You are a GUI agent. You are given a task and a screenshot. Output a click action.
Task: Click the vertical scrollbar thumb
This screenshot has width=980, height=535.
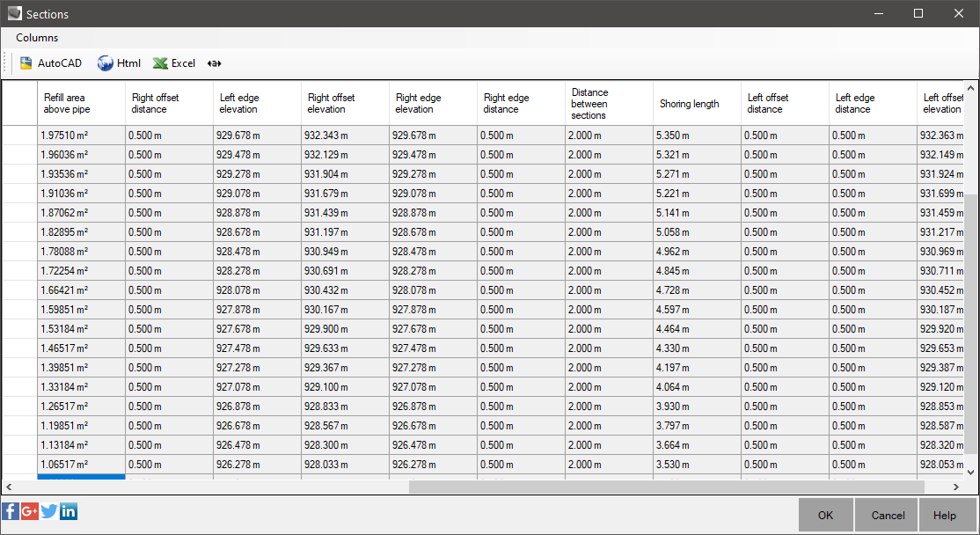point(970,324)
